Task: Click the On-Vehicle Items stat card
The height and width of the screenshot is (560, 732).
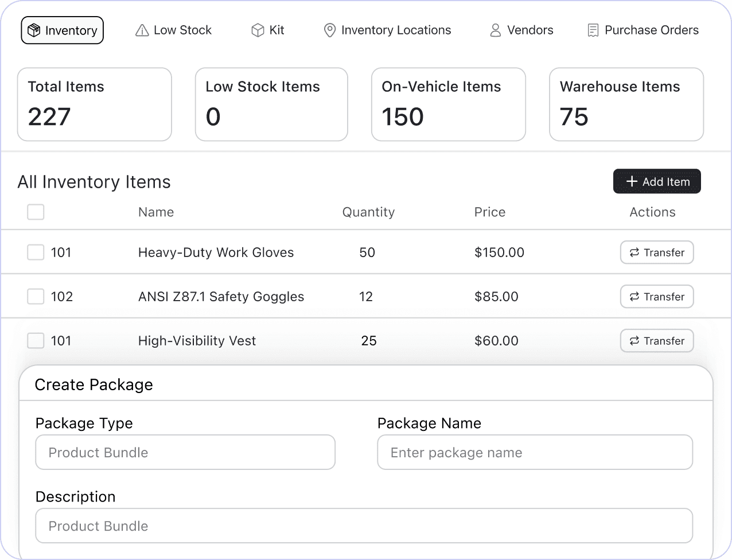Action: tap(449, 104)
